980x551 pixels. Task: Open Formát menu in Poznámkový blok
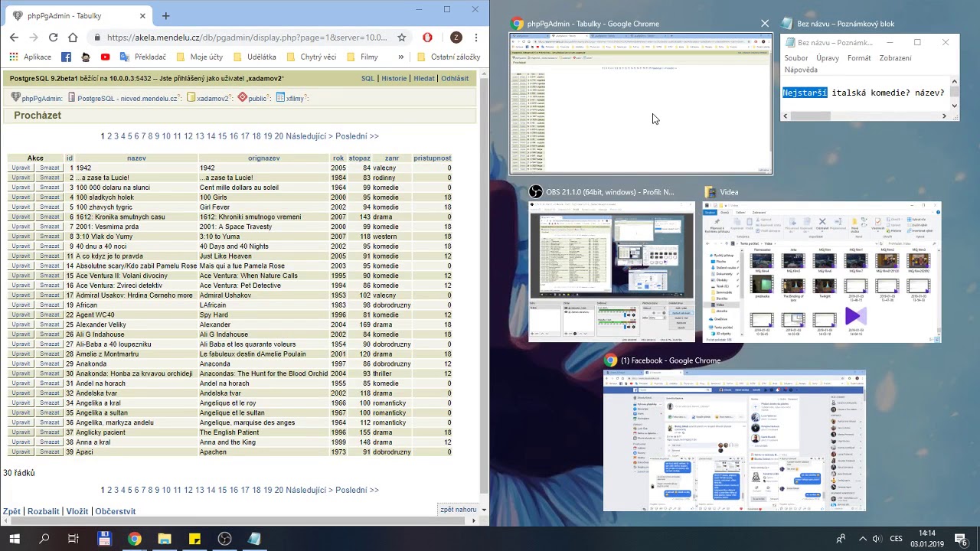pyautogui.click(x=859, y=58)
